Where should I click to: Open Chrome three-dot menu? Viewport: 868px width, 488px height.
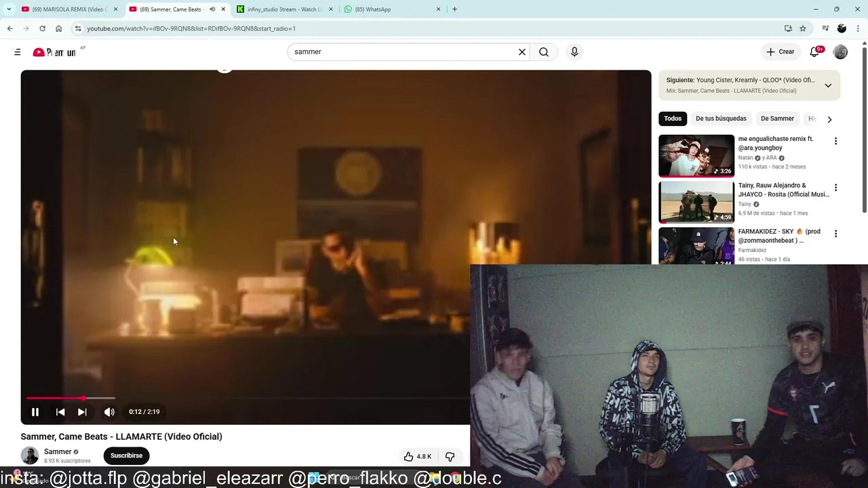click(x=858, y=28)
